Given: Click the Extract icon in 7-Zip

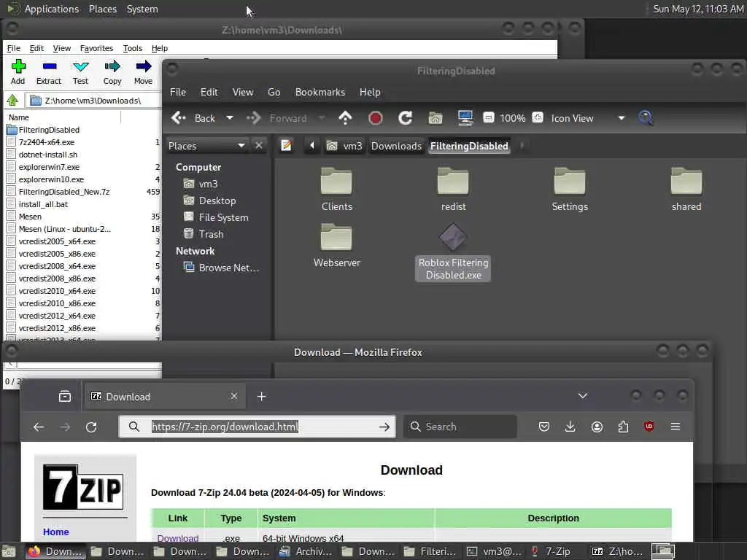Looking at the screenshot, I should click(49, 72).
